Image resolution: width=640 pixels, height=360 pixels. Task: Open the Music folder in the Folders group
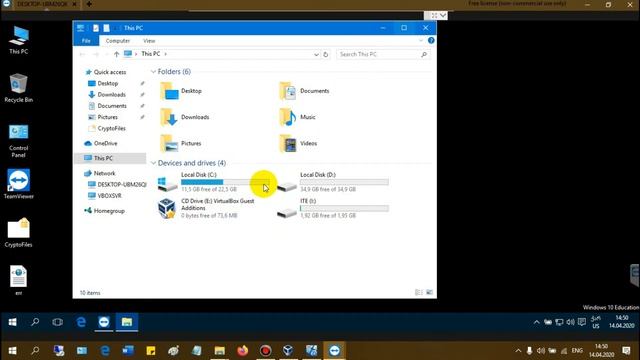pyautogui.click(x=298, y=117)
